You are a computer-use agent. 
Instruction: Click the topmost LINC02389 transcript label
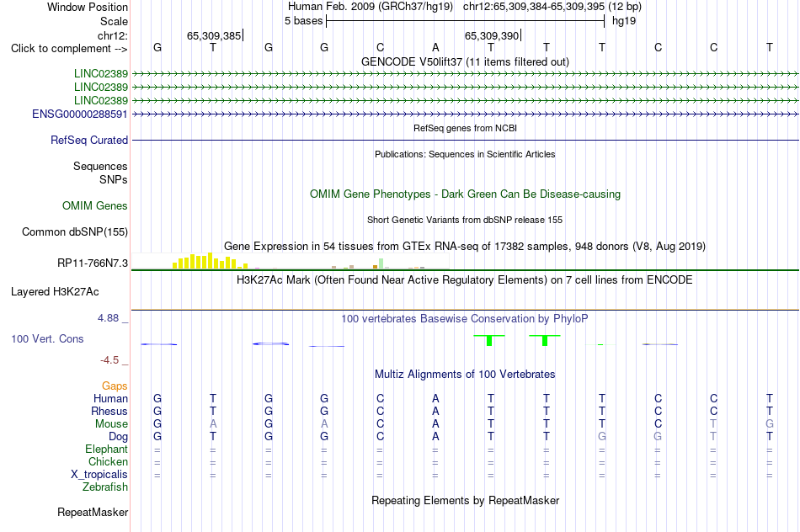pos(101,74)
